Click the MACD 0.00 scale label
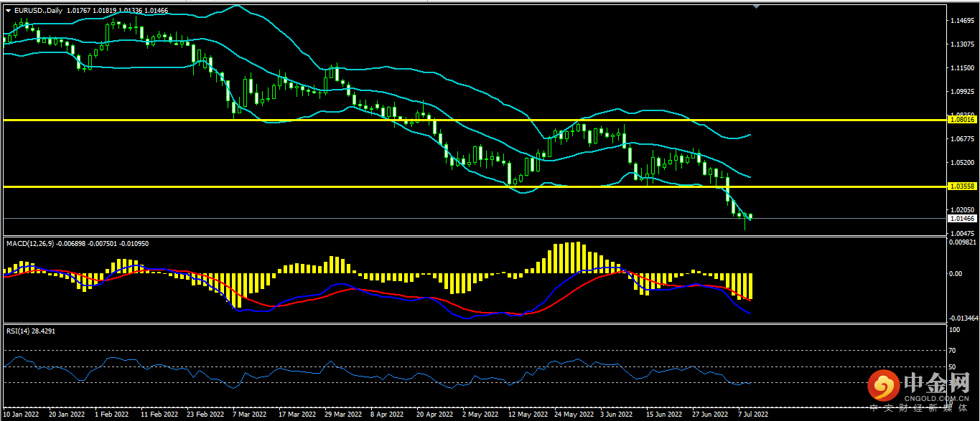Image resolution: width=980 pixels, height=421 pixels. 956,274
